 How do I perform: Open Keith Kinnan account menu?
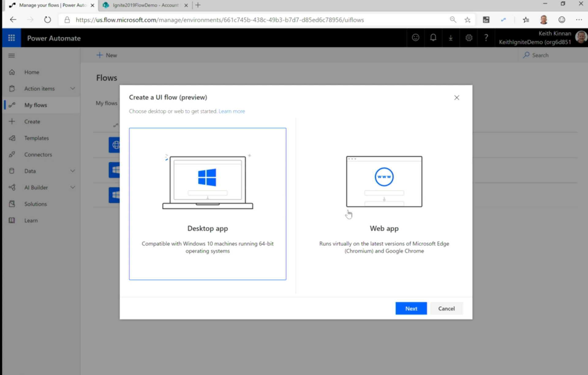[x=542, y=38]
